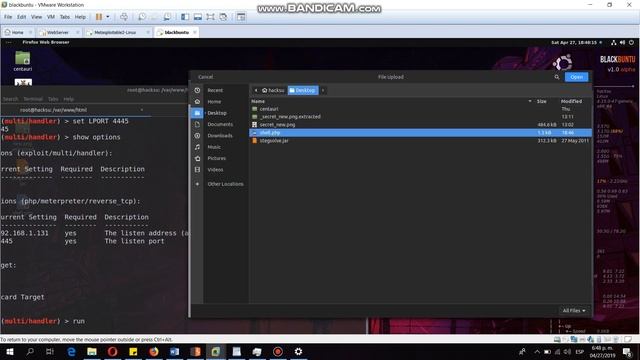The height and width of the screenshot is (360, 640).
Task: Show or hide the library sidebar icon
Action: 185,17
